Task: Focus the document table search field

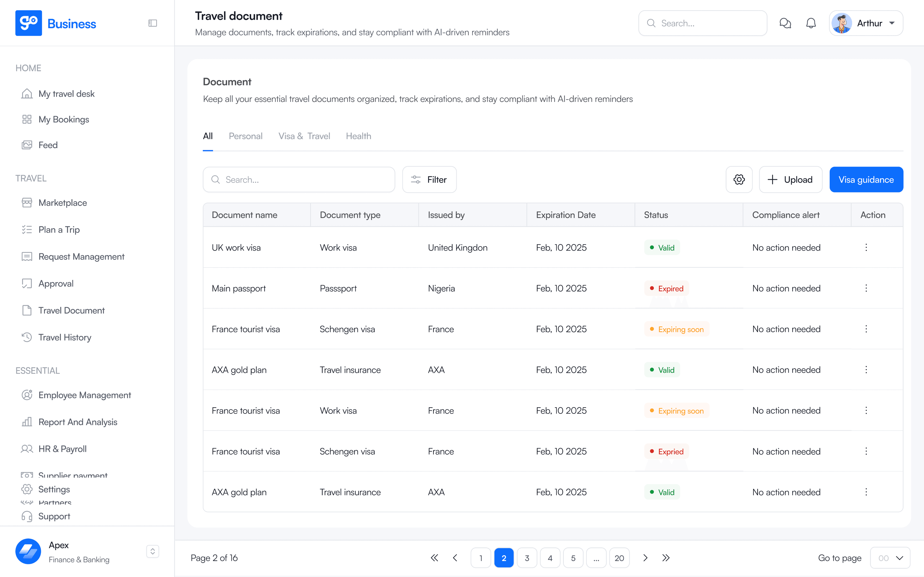Action: 299,179
